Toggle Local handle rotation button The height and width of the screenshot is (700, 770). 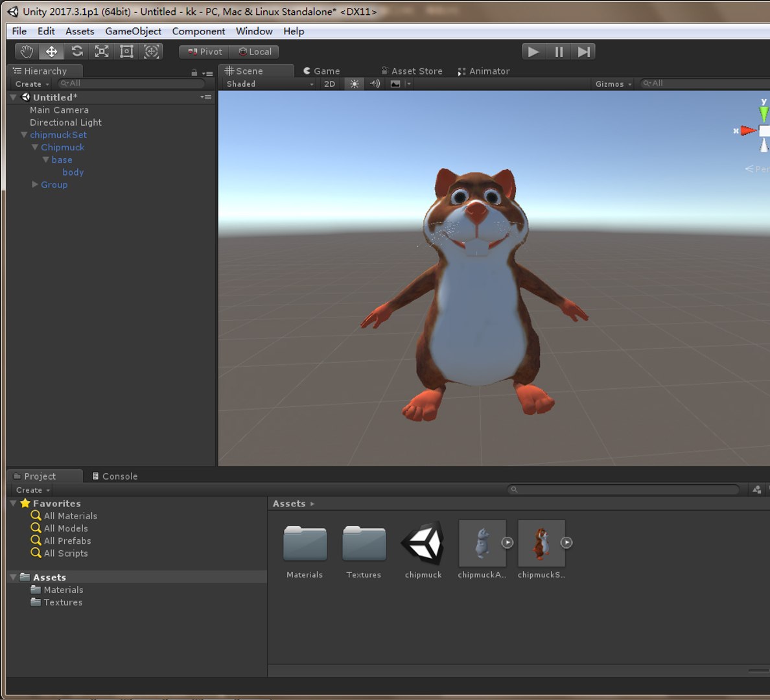click(254, 52)
